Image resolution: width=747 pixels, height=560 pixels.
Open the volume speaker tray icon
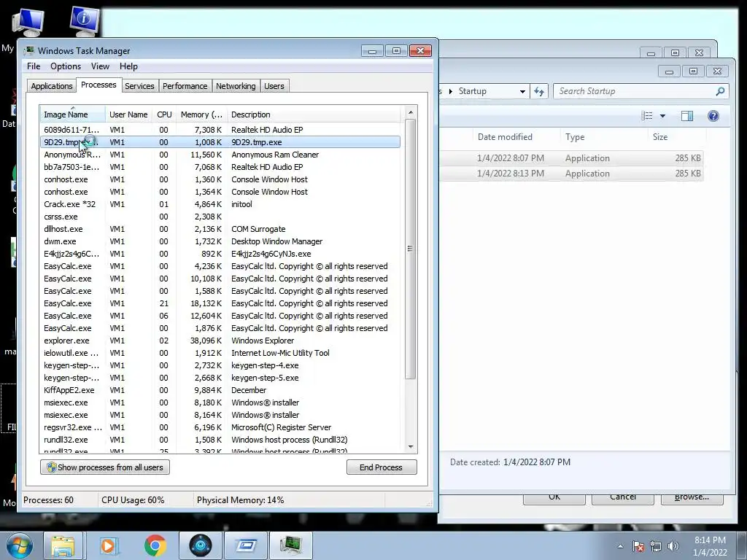pos(673,546)
